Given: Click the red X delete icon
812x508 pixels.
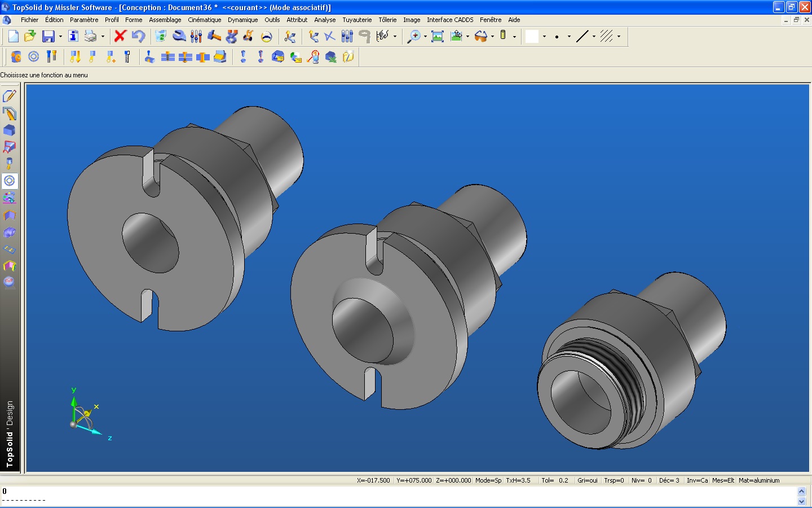Looking at the screenshot, I should pyautogui.click(x=120, y=37).
